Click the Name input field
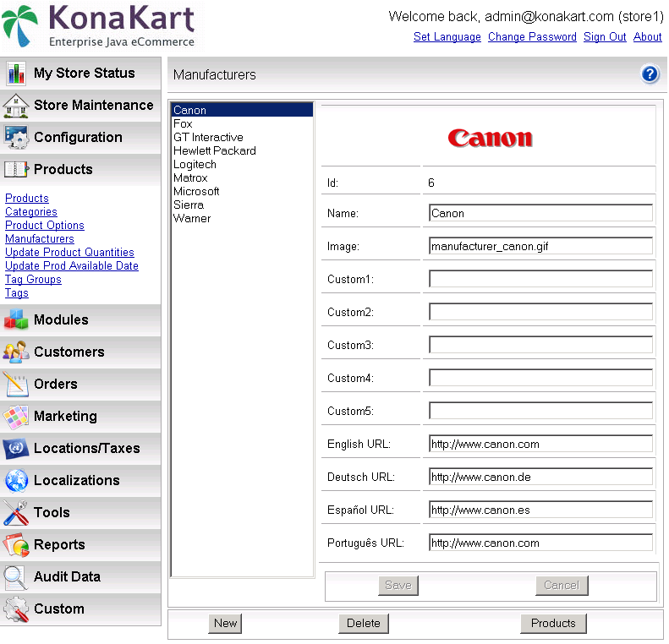The width and height of the screenshot is (669, 644). tap(540, 213)
